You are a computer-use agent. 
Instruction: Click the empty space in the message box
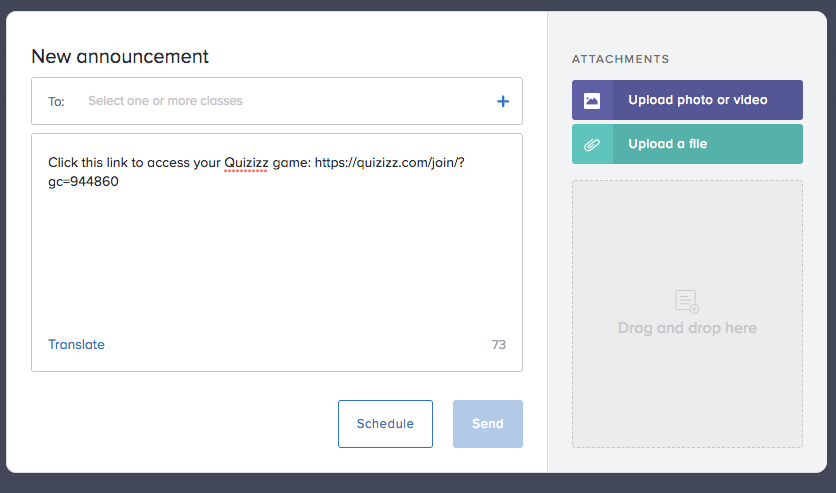click(276, 260)
